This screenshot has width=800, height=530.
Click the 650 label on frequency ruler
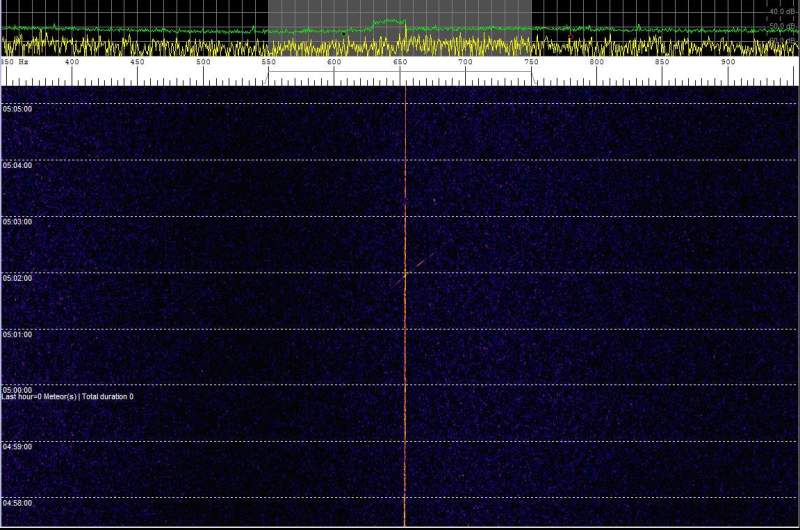click(x=400, y=63)
